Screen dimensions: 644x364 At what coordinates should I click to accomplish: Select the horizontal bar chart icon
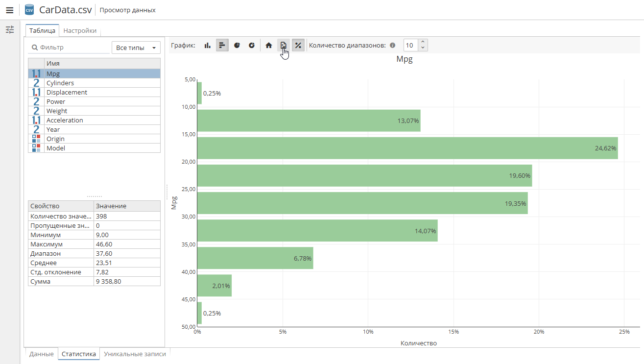coord(222,45)
